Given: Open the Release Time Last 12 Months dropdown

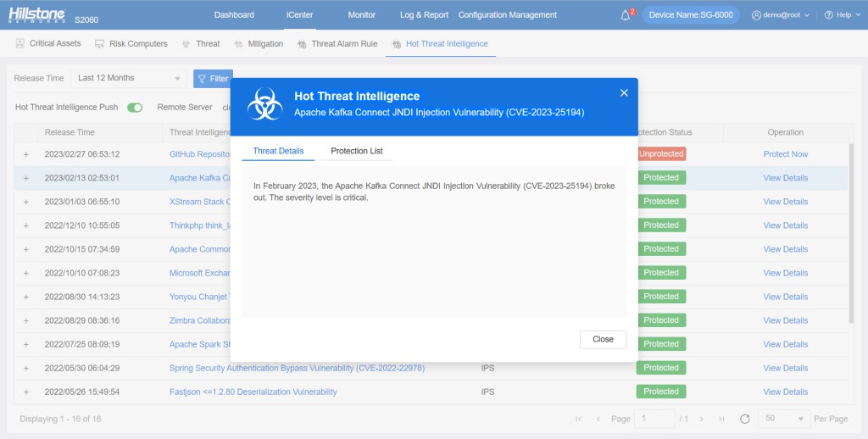Looking at the screenshot, I should [x=129, y=78].
